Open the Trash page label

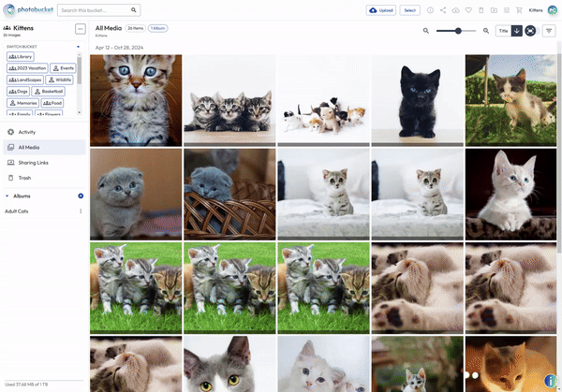pyautogui.click(x=24, y=178)
